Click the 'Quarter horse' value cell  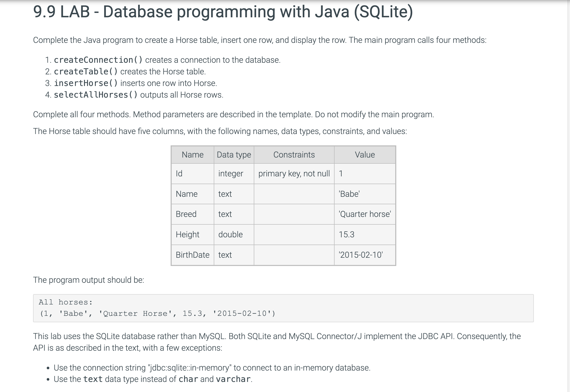point(365,214)
